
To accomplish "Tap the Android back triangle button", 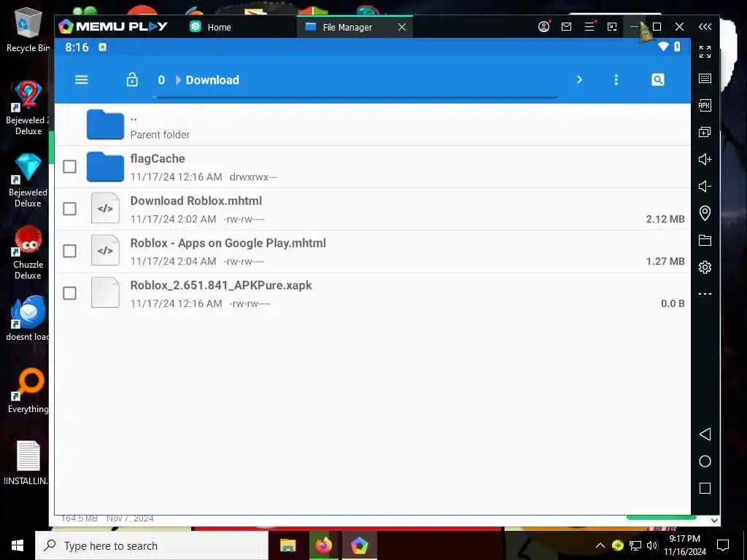I will pos(705,434).
